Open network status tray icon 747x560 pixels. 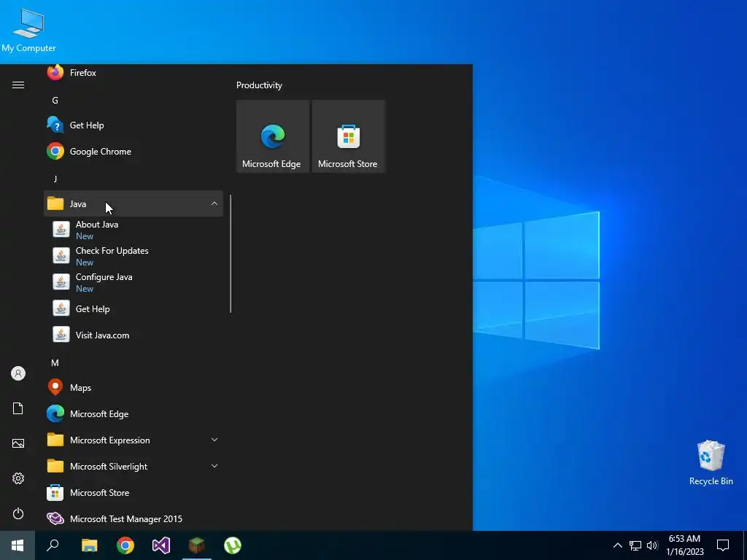[x=635, y=545]
